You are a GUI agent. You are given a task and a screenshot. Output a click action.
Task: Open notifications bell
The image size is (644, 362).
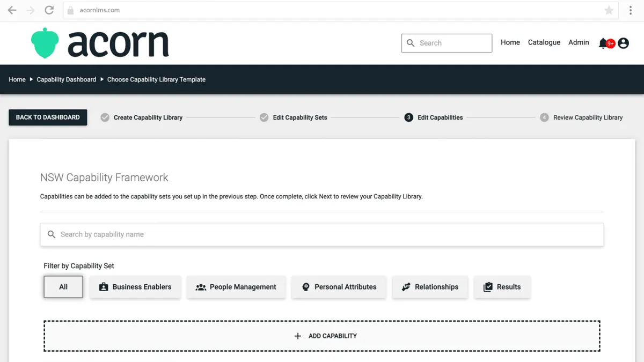(603, 43)
